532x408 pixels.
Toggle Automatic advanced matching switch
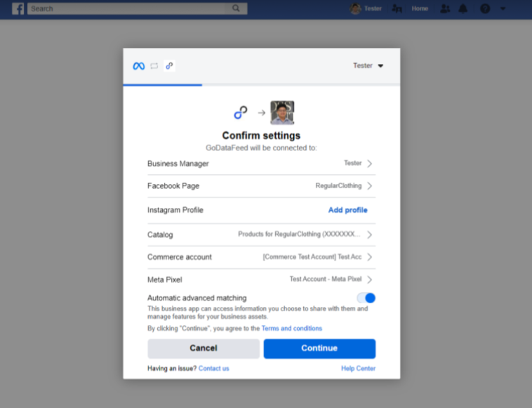(366, 298)
